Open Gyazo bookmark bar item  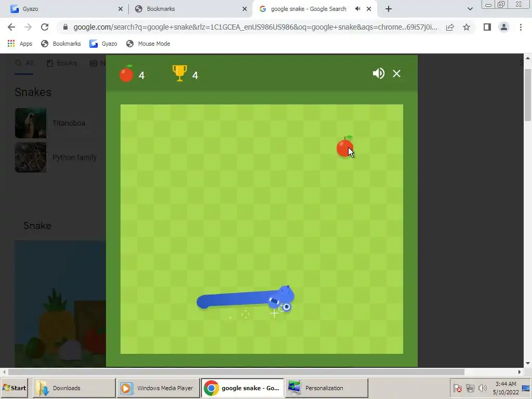pyautogui.click(x=103, y=44)
